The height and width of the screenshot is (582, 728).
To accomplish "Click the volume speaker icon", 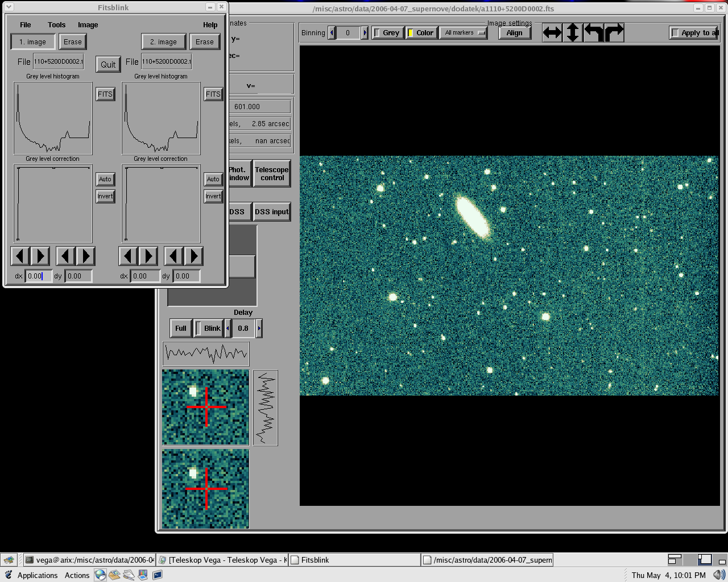I will coord(718,575).
